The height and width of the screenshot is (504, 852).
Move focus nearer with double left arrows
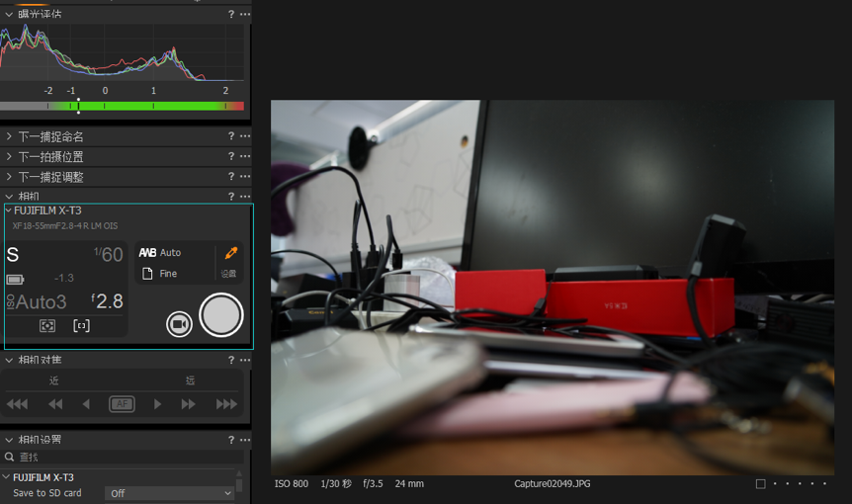pyautogui.click(x=55, y=404)
